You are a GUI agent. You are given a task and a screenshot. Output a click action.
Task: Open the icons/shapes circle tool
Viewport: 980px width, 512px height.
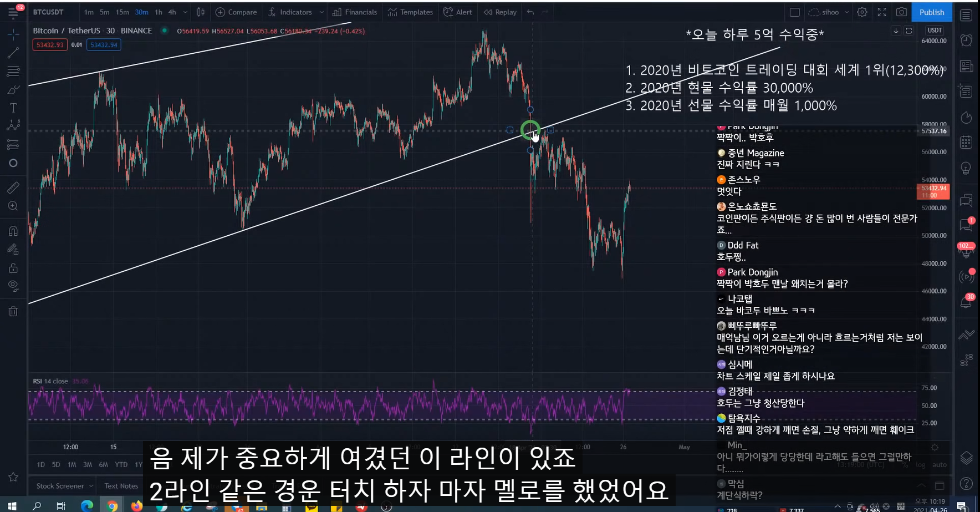13,163
